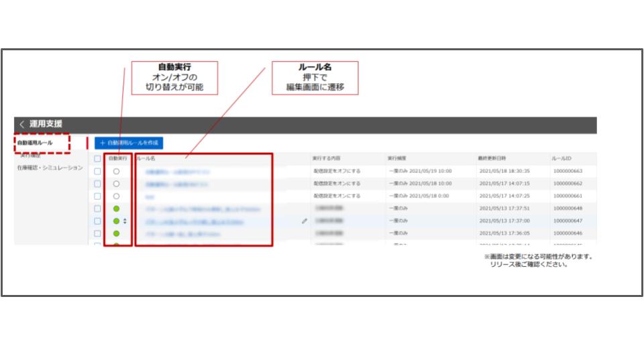Click the rule ID 1000000662
The image size is (644, 362).
[568, 183]
